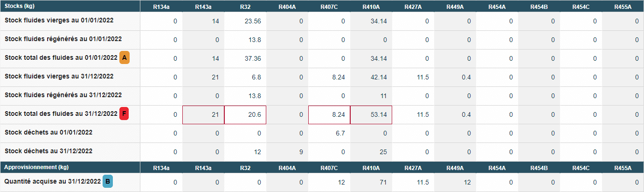The width and height of the screenshot is (644, 192).
Task: Click the R134a column header in Stocks
Action: tap(161, 7)
